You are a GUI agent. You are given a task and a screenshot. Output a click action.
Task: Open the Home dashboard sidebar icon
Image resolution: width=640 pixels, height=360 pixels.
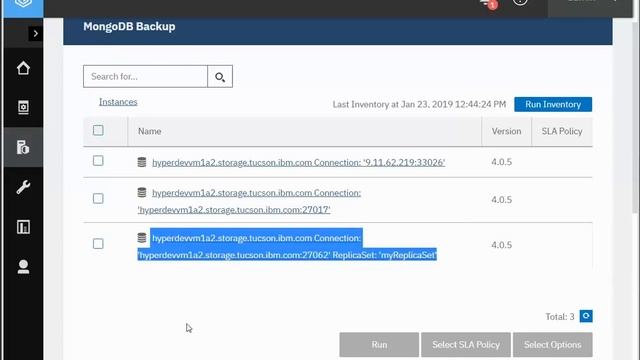point(23,68)
